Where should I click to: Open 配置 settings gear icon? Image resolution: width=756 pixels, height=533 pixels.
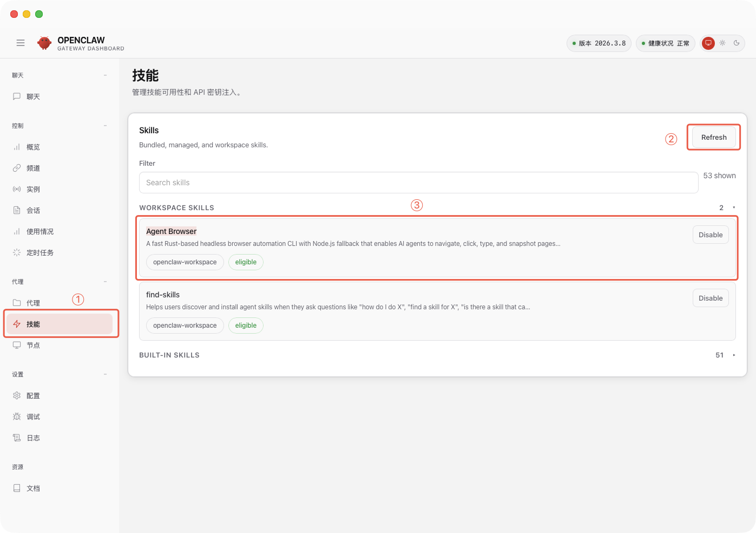(x=17, y=395)
